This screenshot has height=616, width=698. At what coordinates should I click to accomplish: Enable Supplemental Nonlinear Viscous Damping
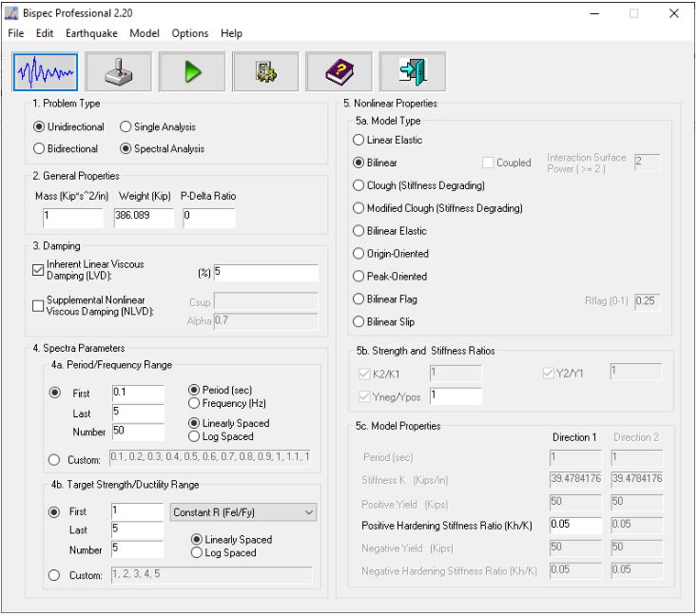(39, 306)
